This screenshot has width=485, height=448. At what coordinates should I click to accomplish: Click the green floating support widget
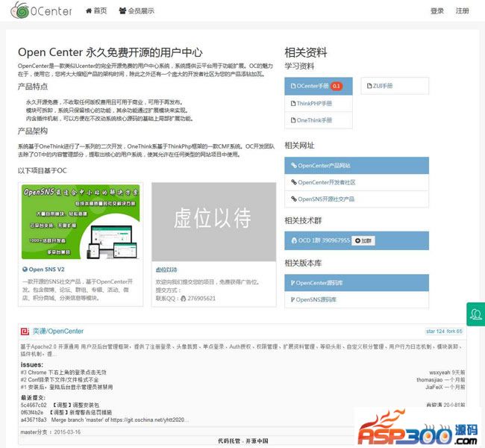(x=476, y=314)
